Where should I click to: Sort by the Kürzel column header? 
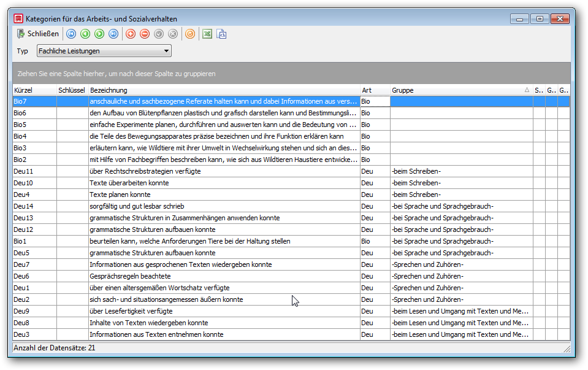pos(34,90)
